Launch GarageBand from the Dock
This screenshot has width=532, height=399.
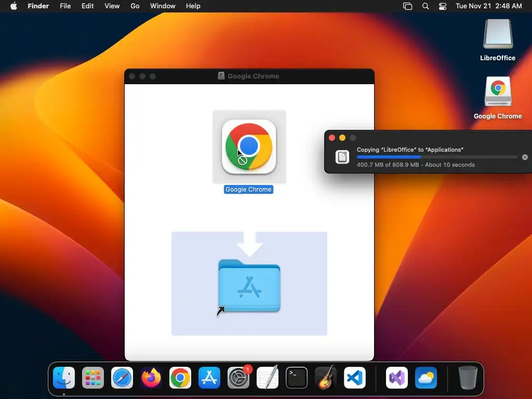326,378
